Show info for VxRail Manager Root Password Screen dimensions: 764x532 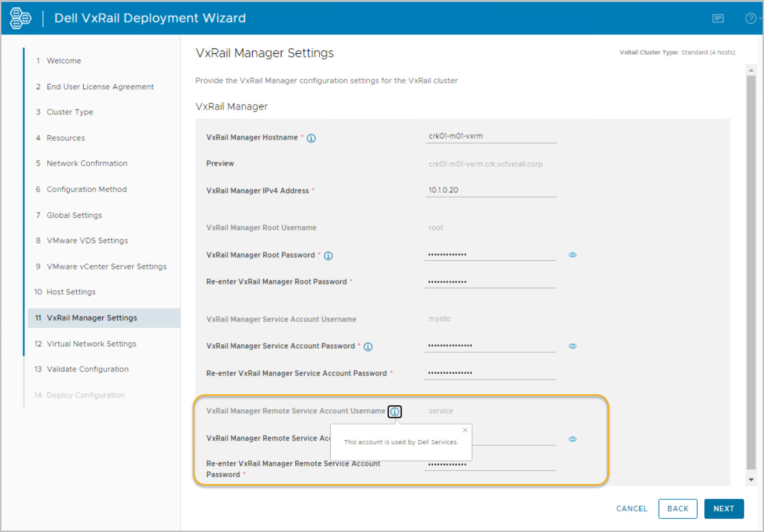coord(328,256)
